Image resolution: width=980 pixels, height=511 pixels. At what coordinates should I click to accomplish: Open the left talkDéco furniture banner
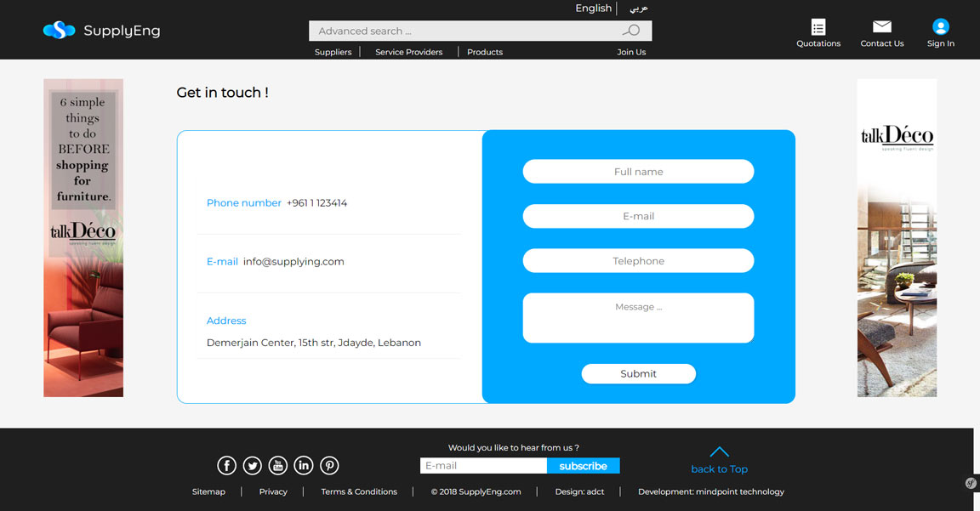(x=83, y=238)
